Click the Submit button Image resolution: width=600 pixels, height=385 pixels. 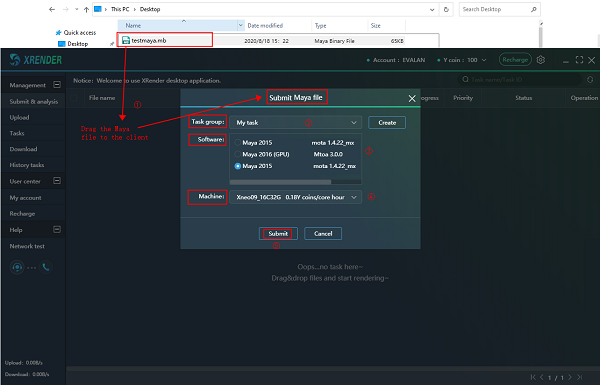(278, 233)
